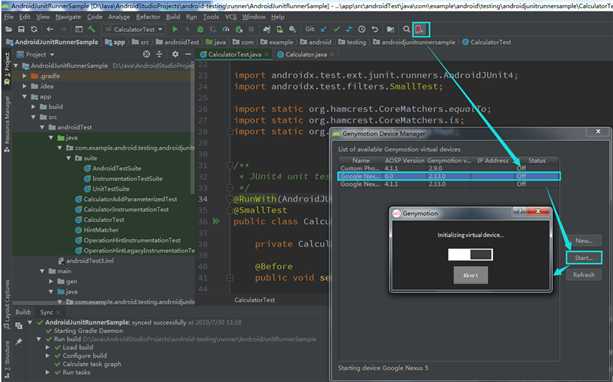Click the app breadcrumb in navigation bar

[115, 42]
